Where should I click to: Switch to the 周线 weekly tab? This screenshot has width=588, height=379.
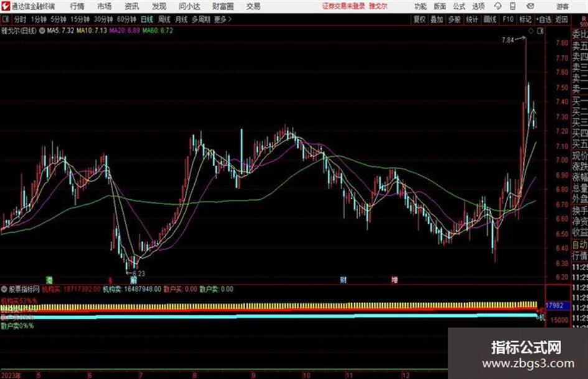164,19
